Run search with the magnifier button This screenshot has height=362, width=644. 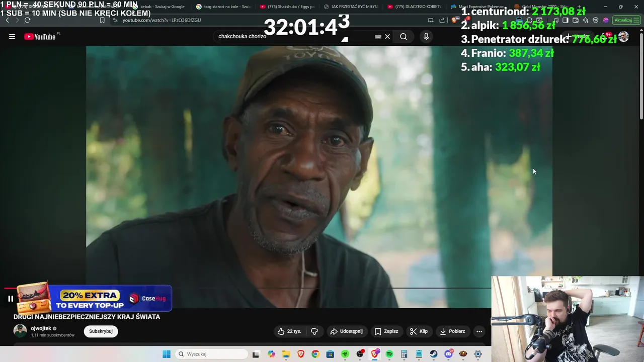[404, 37]
